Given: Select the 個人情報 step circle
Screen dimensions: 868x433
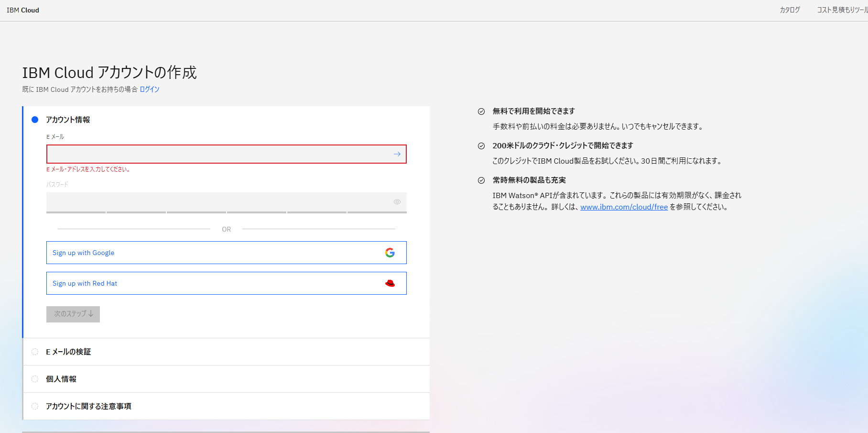Looking at the screenshot, I should [35, 379].
